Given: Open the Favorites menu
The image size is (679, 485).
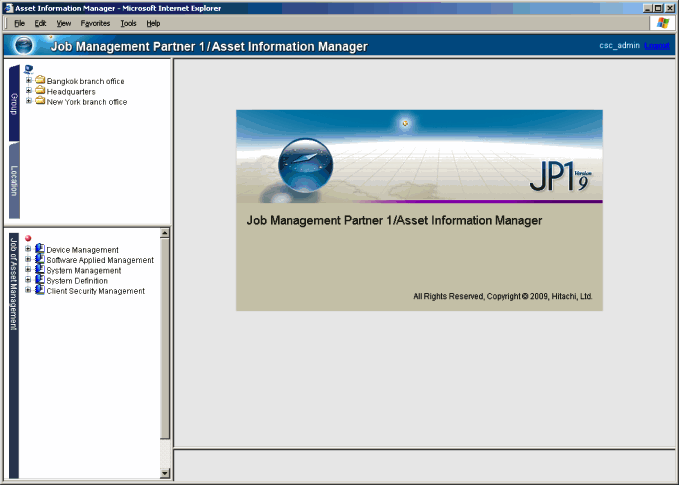Looking at the screenshot, I should 96,23.
